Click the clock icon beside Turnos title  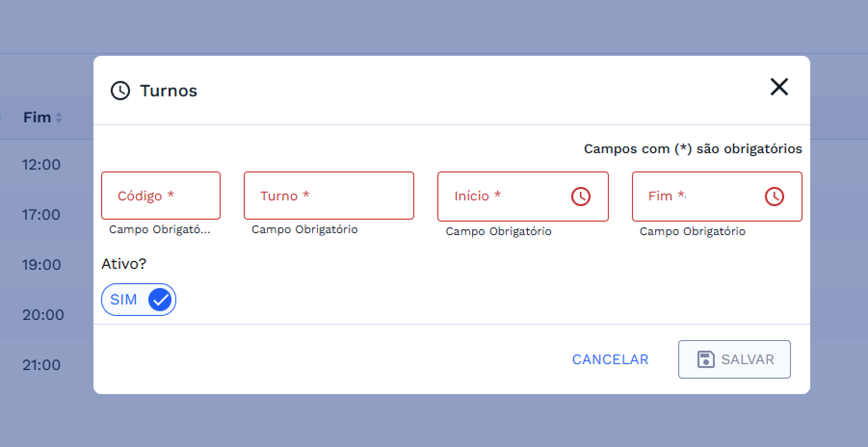tap(120, 91)
